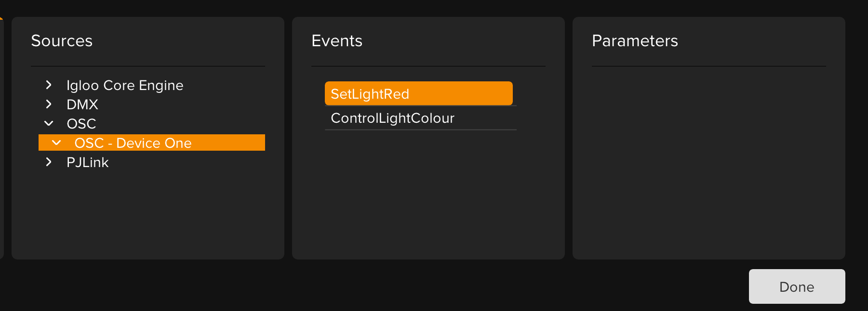Screen dimensions: 868x311
Task: Click the Sources panel heading
Action: tap(62, 41)
